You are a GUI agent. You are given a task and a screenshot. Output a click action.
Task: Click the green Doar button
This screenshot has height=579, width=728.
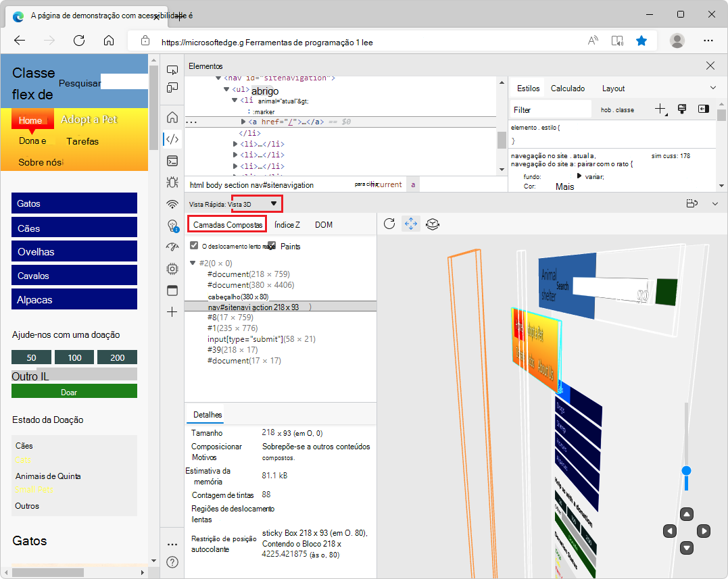(74, 391)
